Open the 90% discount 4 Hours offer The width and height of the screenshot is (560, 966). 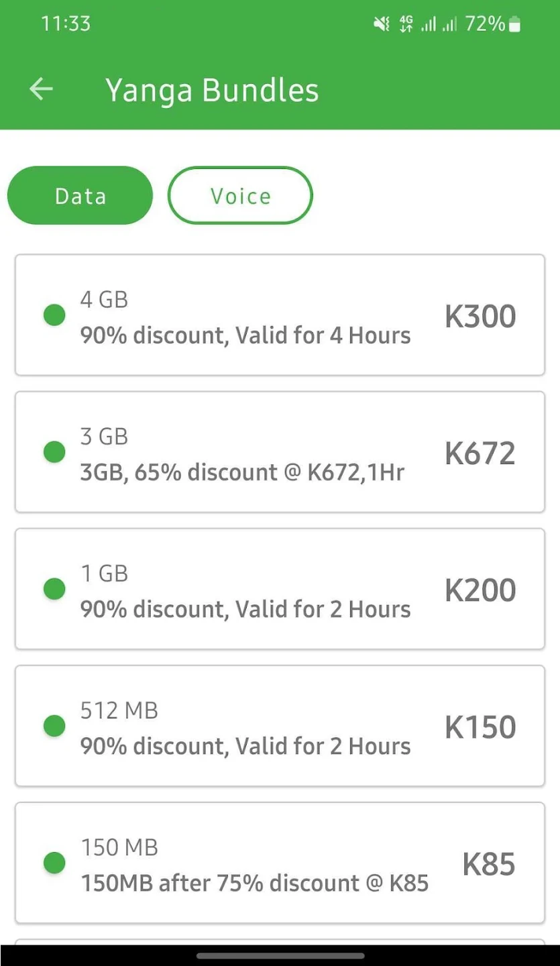[x=245, y=335]
